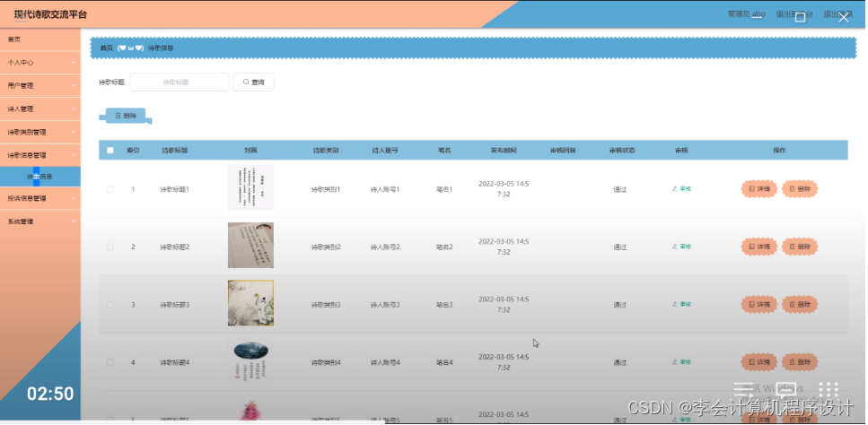
Task: Check the checkbox for row 诗歌标题3
Action: tap(110, 305)
